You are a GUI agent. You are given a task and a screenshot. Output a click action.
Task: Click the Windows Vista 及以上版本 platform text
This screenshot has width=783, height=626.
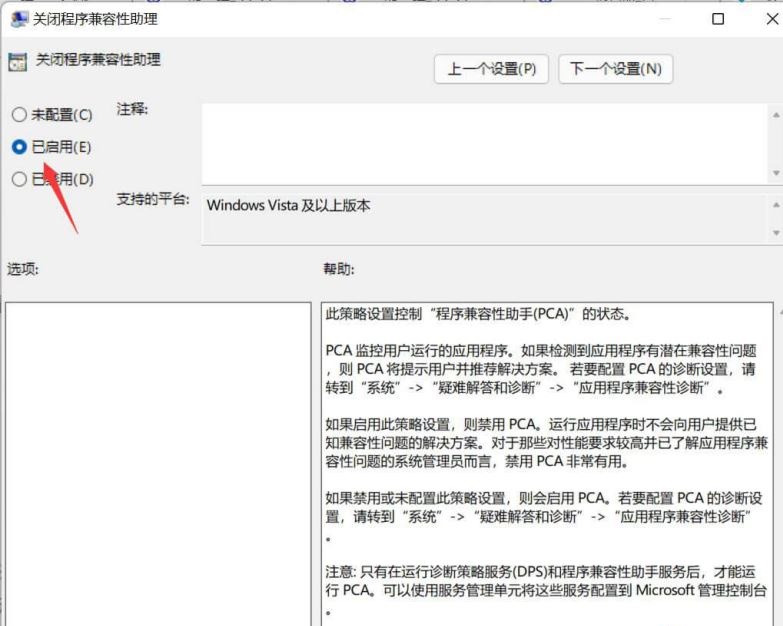pyautogui.click(x=288, y=205)
